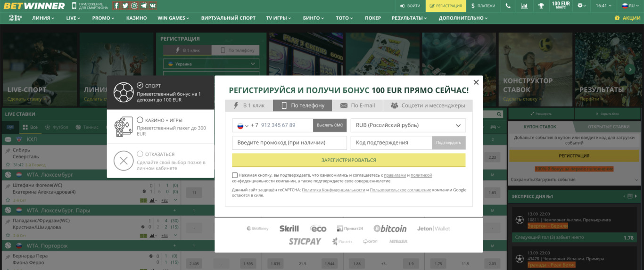
Task: Open the smartphone app link
Action: 90,6
